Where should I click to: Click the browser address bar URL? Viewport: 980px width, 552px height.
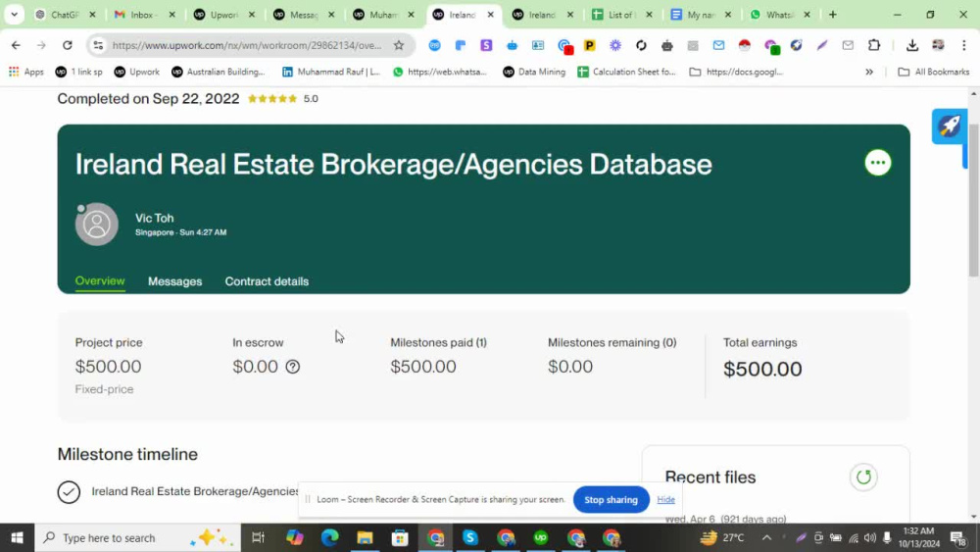[x=247, y=46]
